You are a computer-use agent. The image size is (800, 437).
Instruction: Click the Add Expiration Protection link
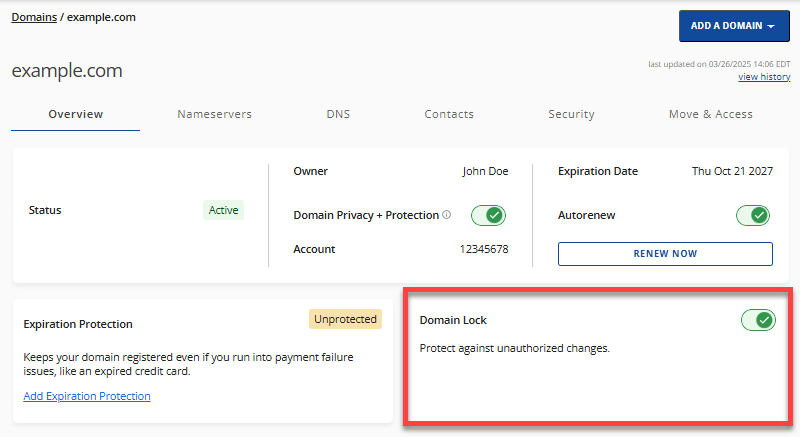[x=87, y=396]
